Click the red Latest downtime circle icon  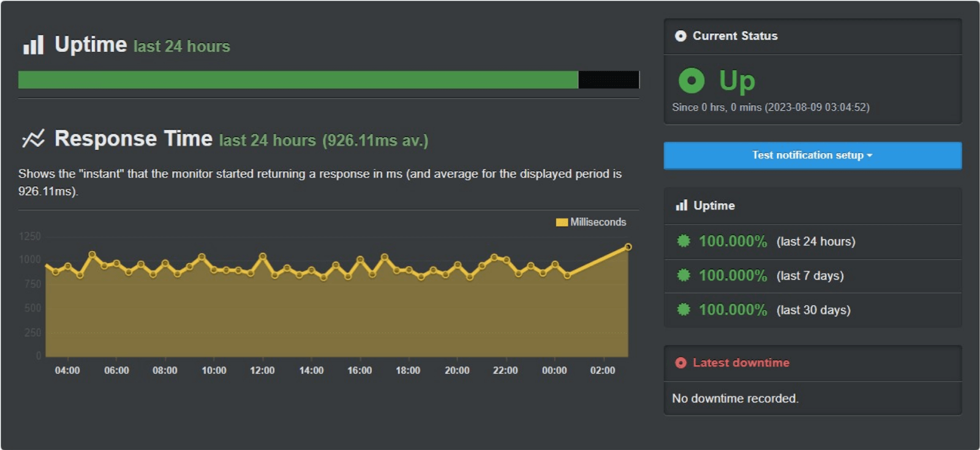(x=680, y=362)
